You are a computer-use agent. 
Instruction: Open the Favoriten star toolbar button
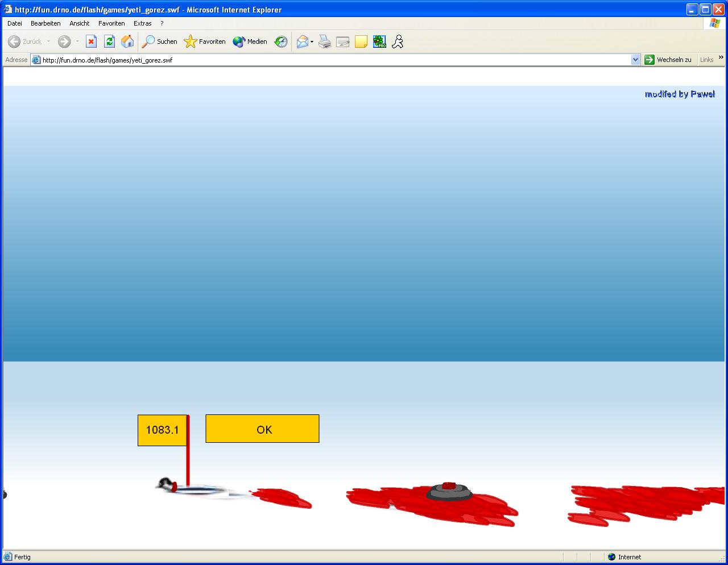(x=205, y=41)
